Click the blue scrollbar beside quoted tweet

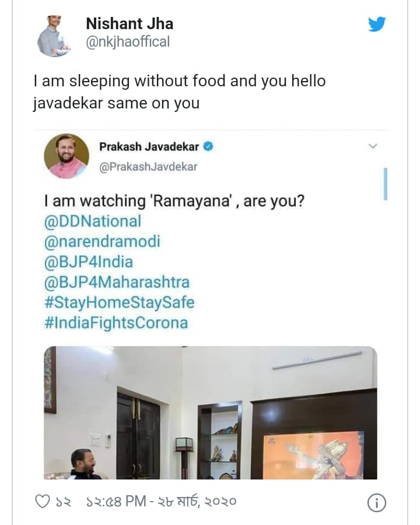[x=385, y=184]
